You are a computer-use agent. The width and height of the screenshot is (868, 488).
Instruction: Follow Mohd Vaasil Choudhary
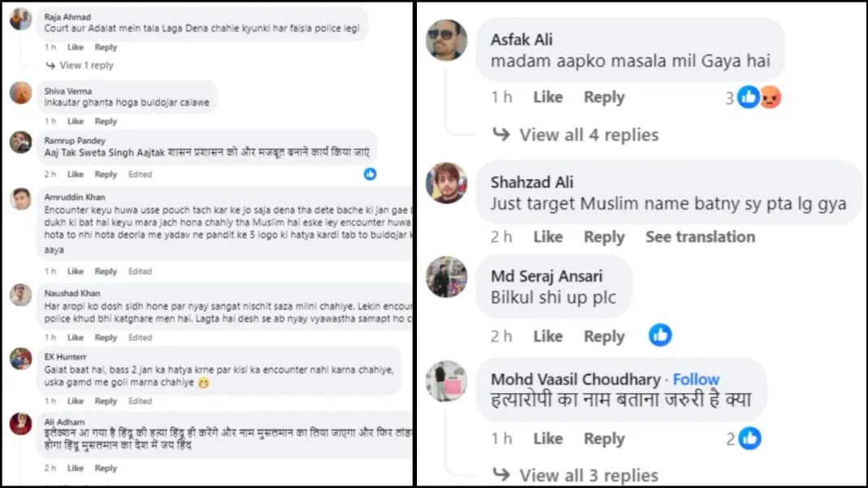[696, 379]
